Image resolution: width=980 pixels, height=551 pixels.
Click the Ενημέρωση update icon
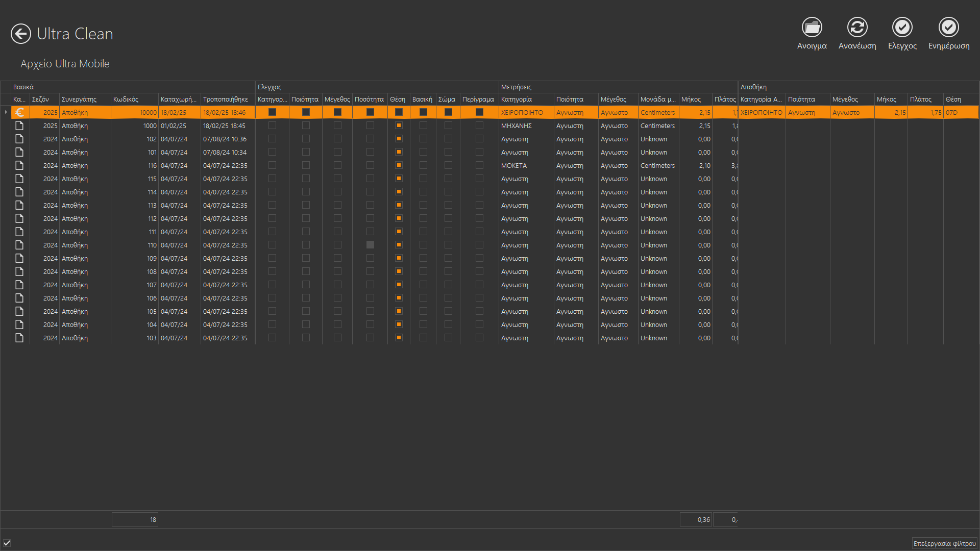coord(948,28)
